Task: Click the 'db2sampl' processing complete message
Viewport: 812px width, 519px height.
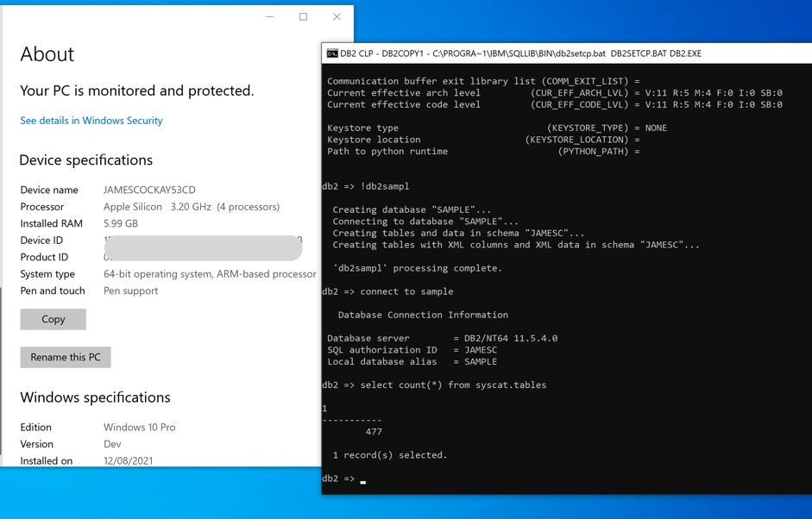Action: point(418,268)
